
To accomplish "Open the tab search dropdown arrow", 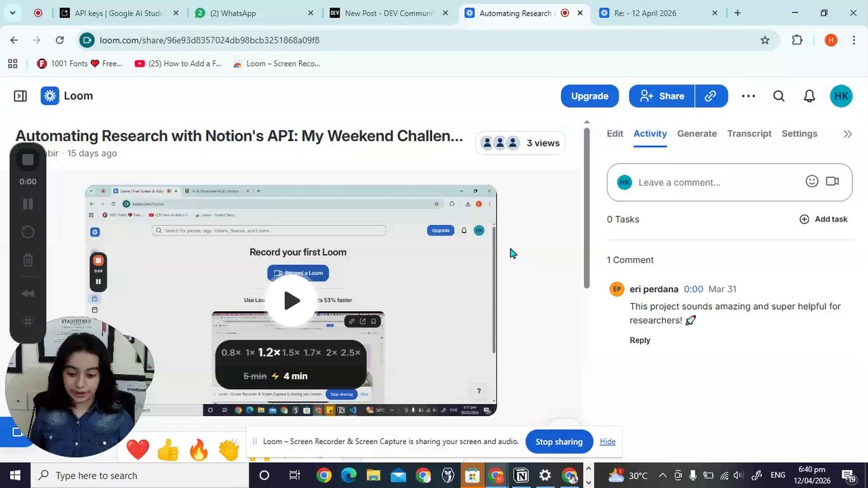I will click(x=12, y=13).
